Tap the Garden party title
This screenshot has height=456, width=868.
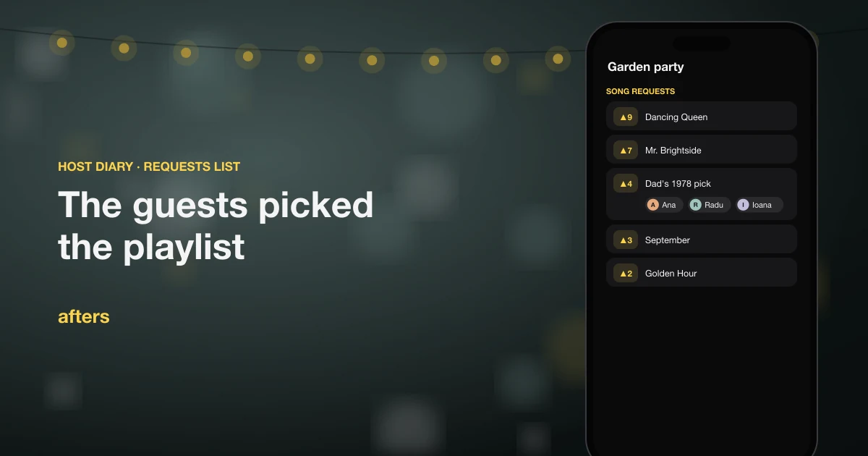pyautogui.click(x=645, y=67)
